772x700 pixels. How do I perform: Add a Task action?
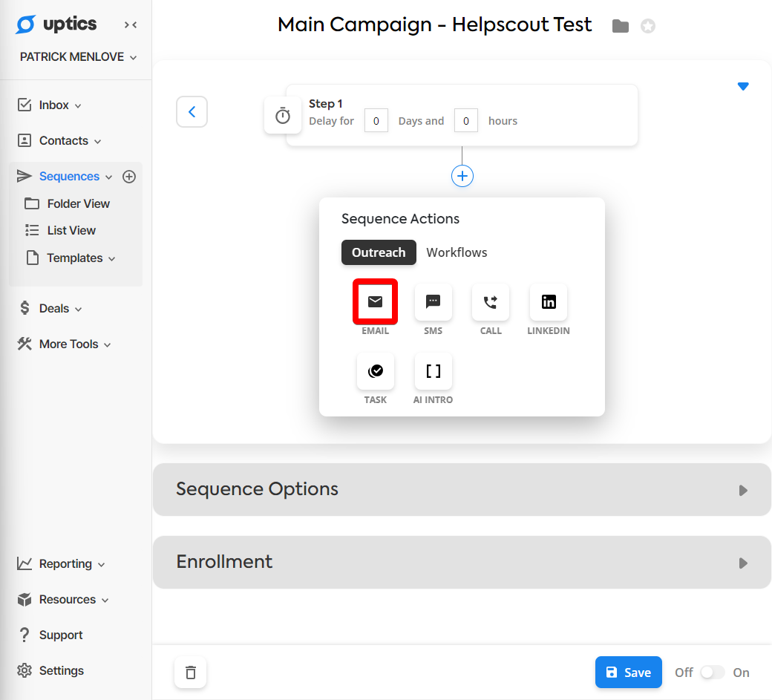tap(375, 370)
